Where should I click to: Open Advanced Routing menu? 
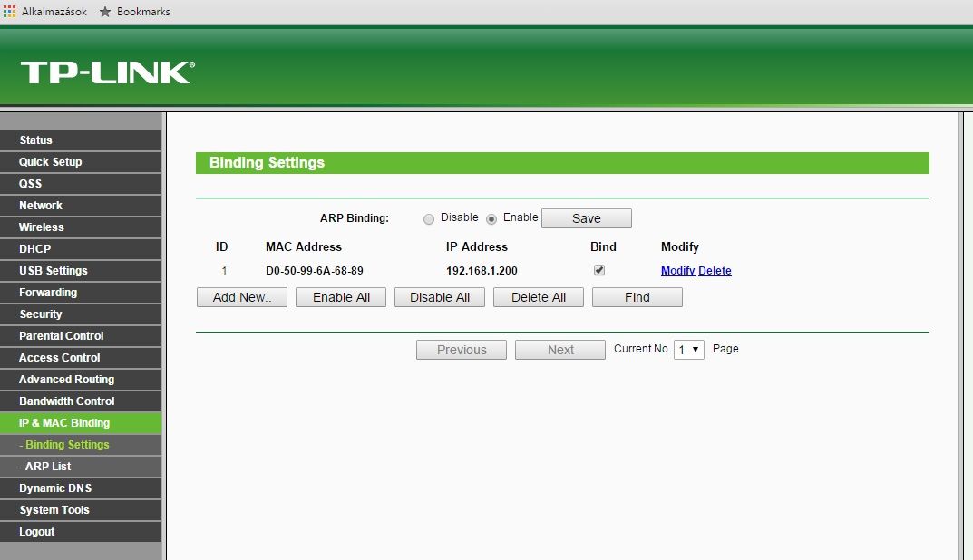[x=81, y=379]
